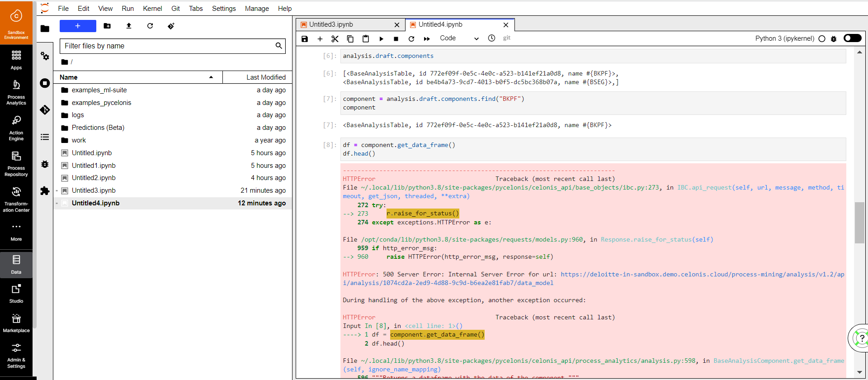This screenshot has height=380, width=868.
Task: Insert a cell below with plus icon
Action: (x=320, y=39)
